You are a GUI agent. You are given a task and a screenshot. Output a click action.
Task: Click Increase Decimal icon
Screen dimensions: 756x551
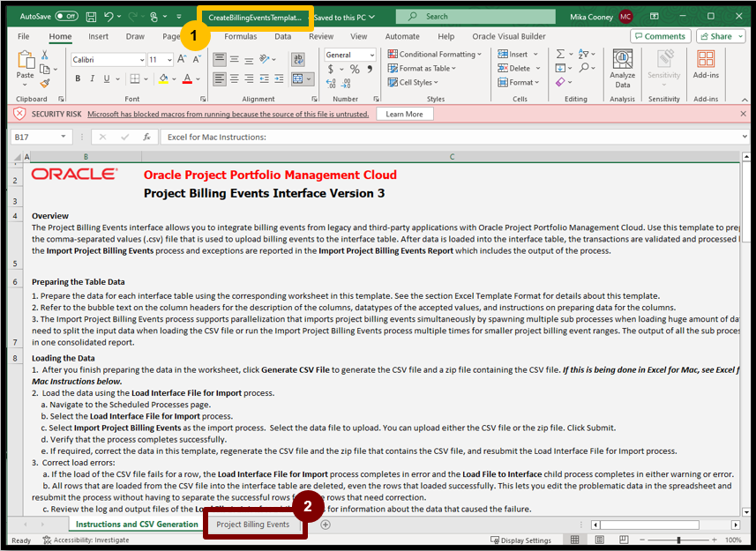coord(331,84)
